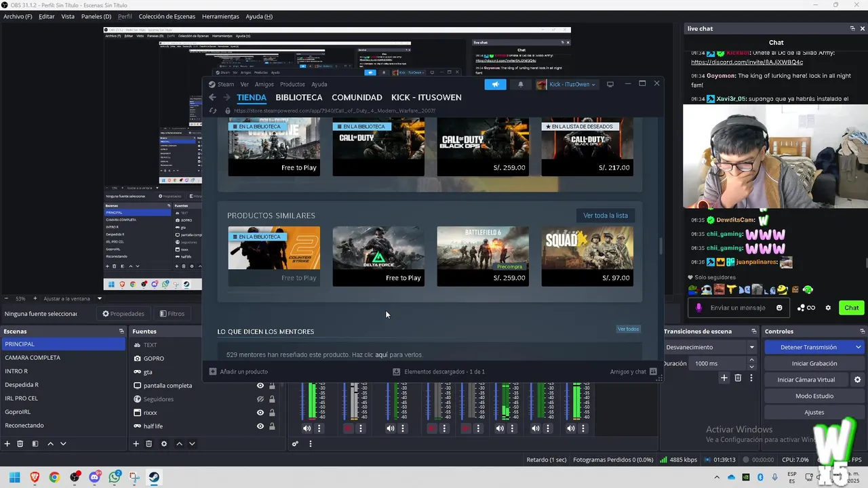Image resolution: width=868 pixels, height=488 pixels.
Task: Show hidden system tray icons chevron
Action: 717,477
